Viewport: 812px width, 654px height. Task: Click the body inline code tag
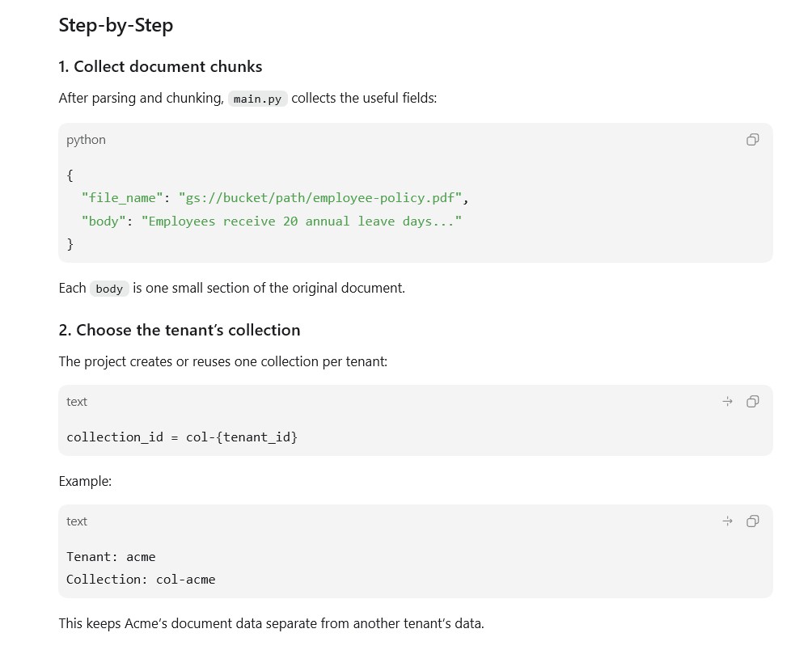point(109,289)
